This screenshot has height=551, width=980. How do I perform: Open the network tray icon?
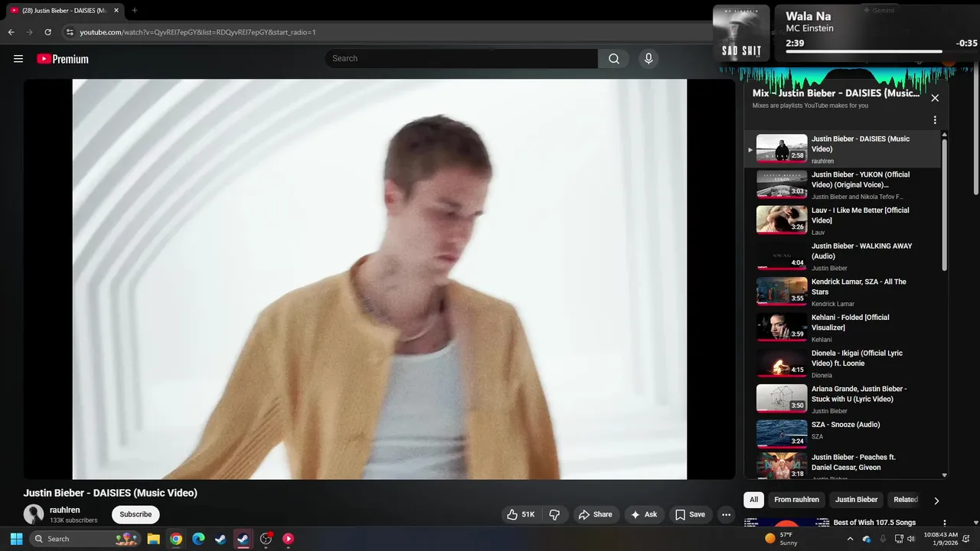tap(898, 539)
